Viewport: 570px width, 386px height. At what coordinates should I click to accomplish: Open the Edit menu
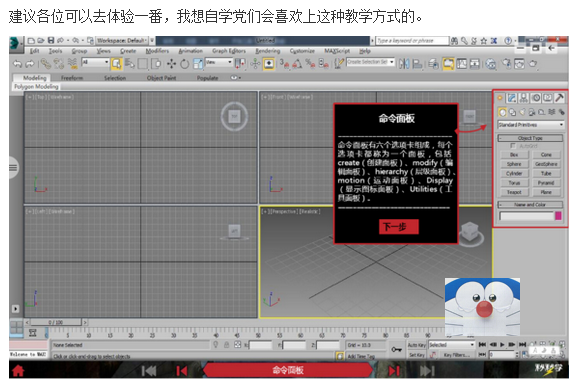[35, 51]
